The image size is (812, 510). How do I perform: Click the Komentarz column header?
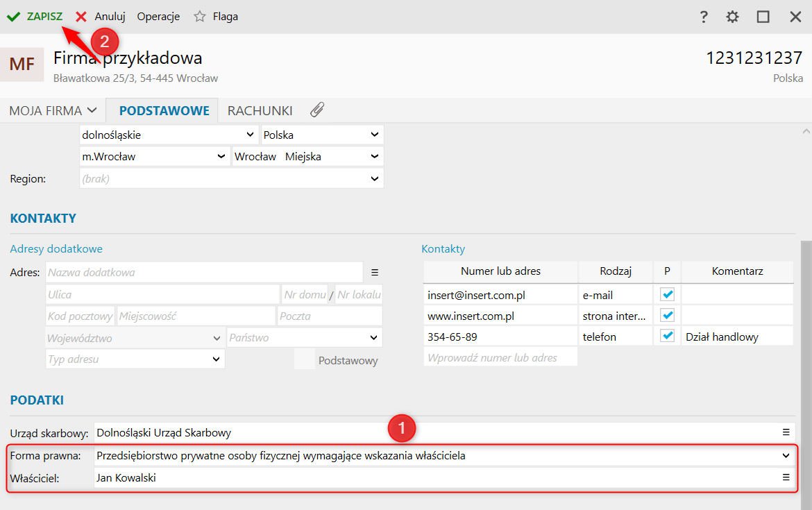tap(738, 271)
